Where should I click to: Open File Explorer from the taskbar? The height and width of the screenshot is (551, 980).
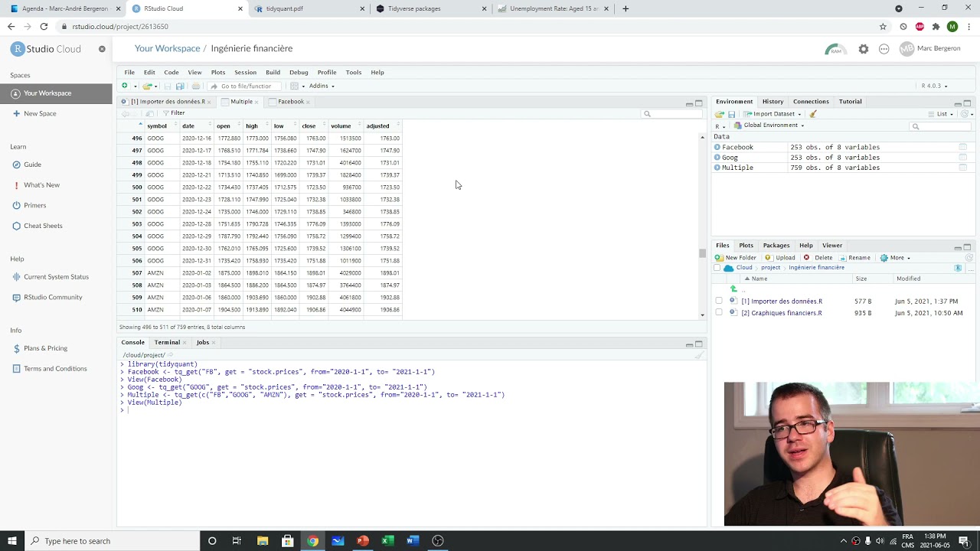coord(263,541)
